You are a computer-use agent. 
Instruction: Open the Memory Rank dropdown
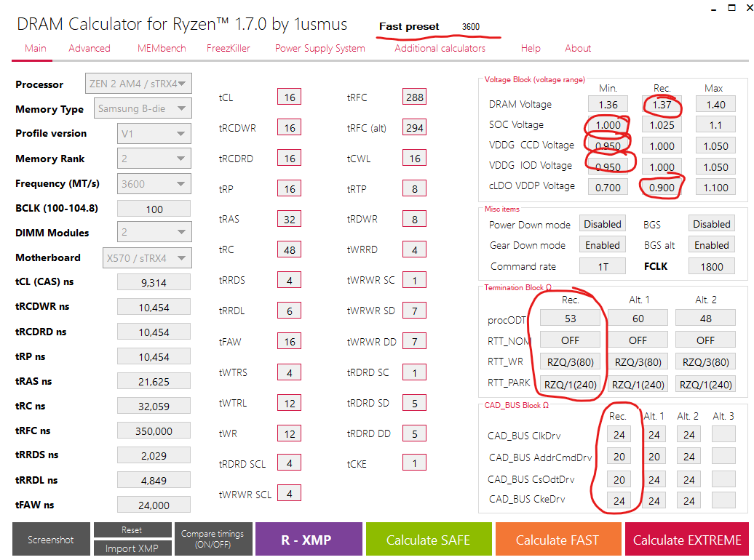point(154,159)
